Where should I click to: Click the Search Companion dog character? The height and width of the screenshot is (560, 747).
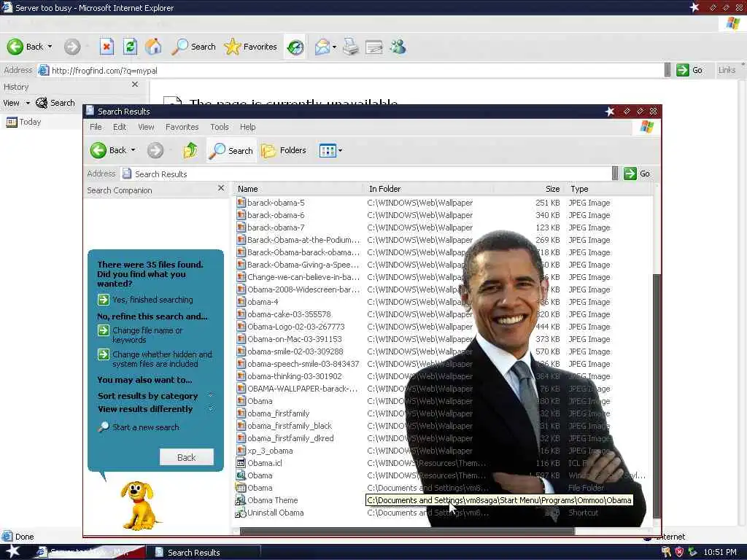pyautogui.click(x=138, y=505)
